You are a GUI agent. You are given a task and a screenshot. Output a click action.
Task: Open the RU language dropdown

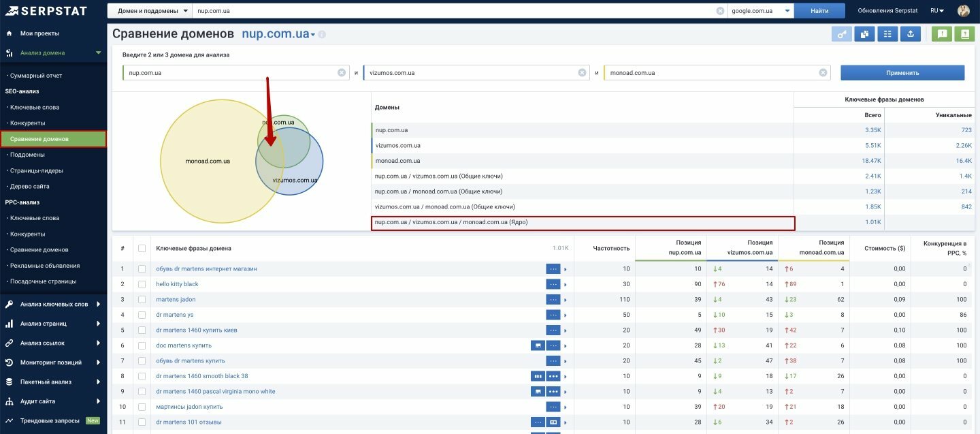[937, 11]
